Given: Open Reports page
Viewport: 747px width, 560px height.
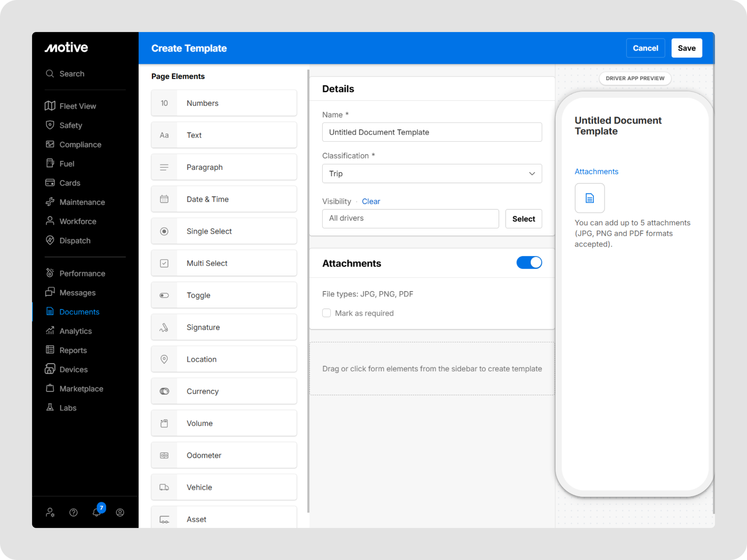Looking at the screenshot, I should tap(73, 350).
